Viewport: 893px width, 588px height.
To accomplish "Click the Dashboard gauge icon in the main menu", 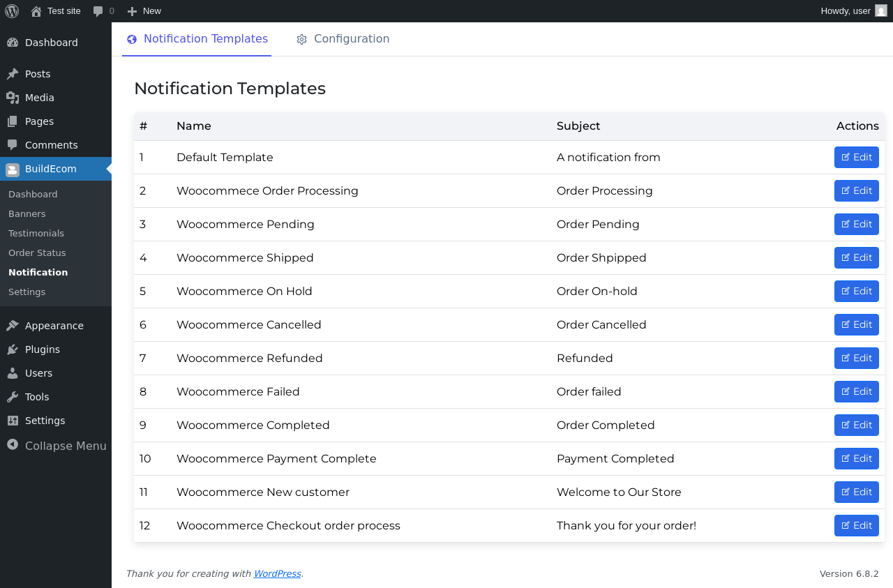I will point(13,43).
